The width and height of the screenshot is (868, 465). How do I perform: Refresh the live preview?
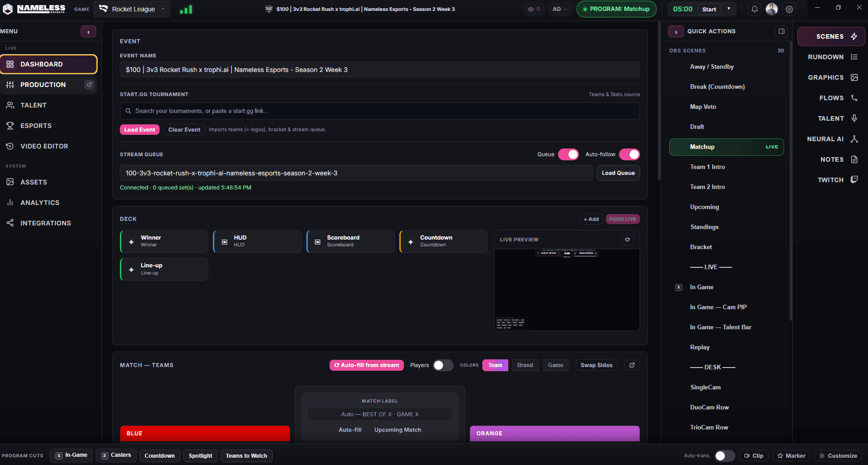[628, 240]
